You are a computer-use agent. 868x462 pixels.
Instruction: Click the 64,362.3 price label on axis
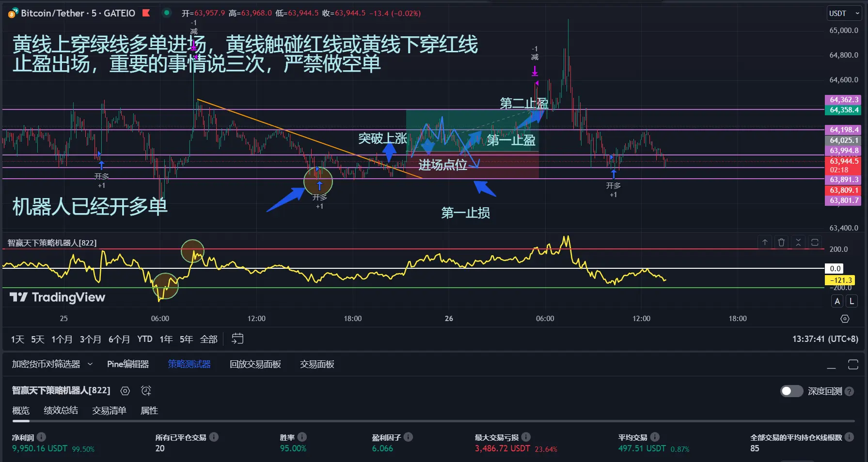click(843, 100)
